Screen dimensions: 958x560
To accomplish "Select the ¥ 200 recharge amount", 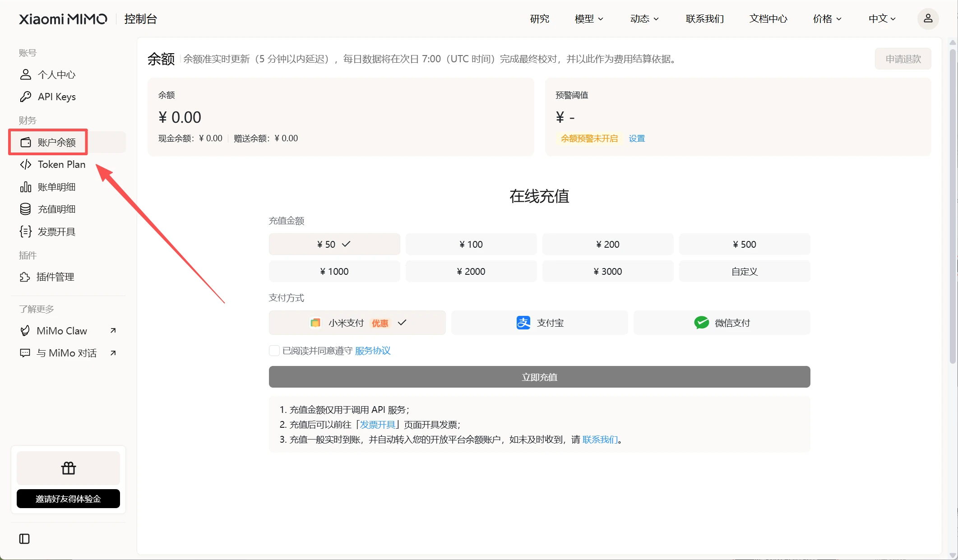I will pos(608,244).
